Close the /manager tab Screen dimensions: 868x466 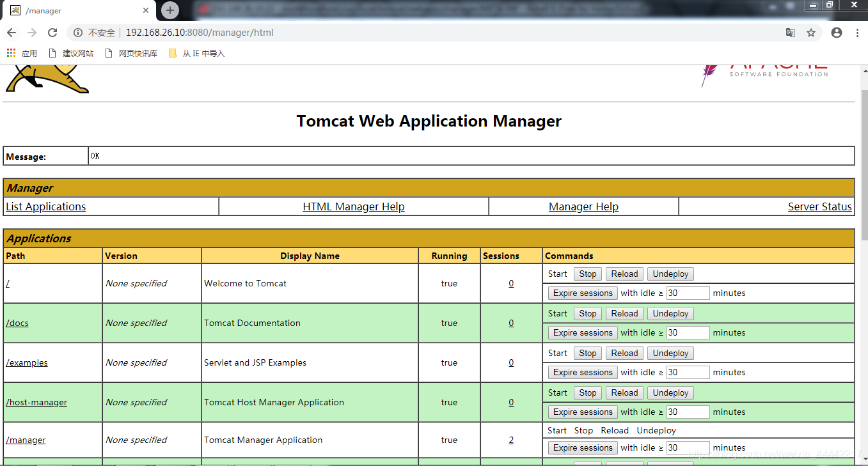tap(146, 10)
